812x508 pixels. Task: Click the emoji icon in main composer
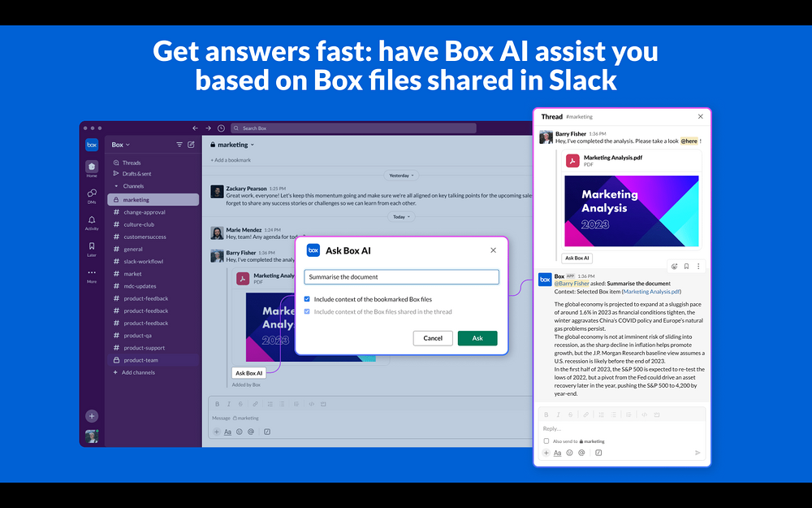pos(240,432)
